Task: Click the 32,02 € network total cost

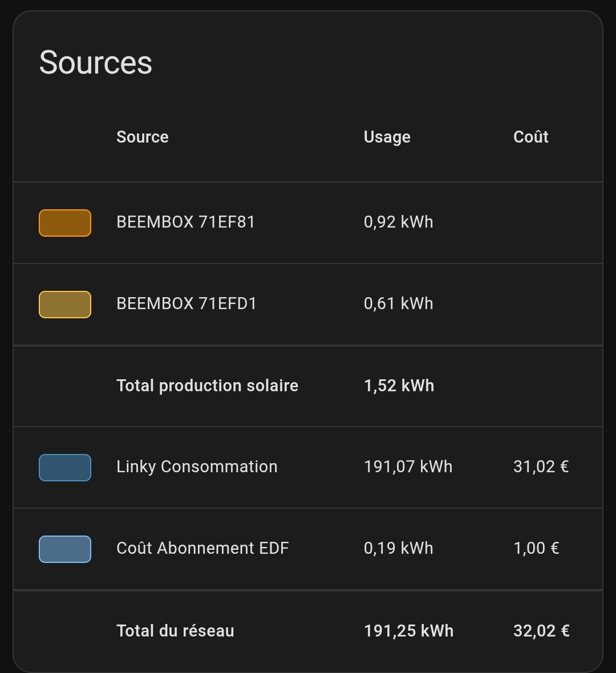Action: pyautogui.click(x=541, y=631)
